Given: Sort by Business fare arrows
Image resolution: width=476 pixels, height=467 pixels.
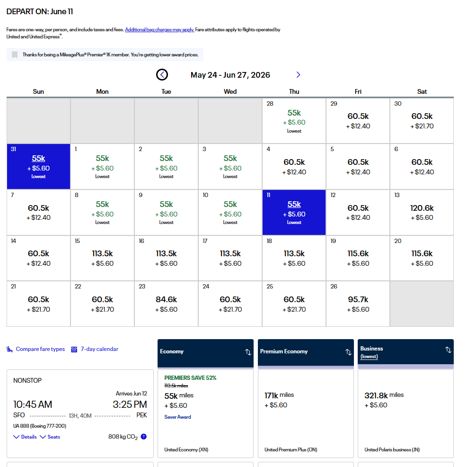Looking at the screenshot, I should tap(448, 350).
